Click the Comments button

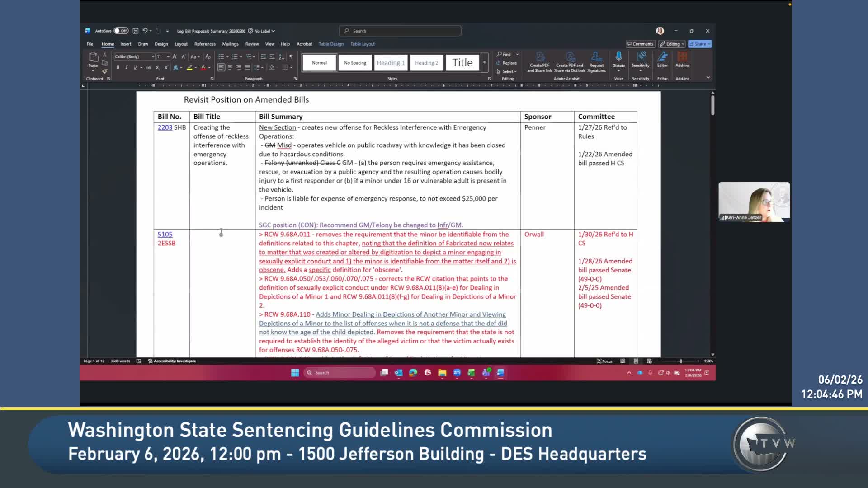point(640,44)
